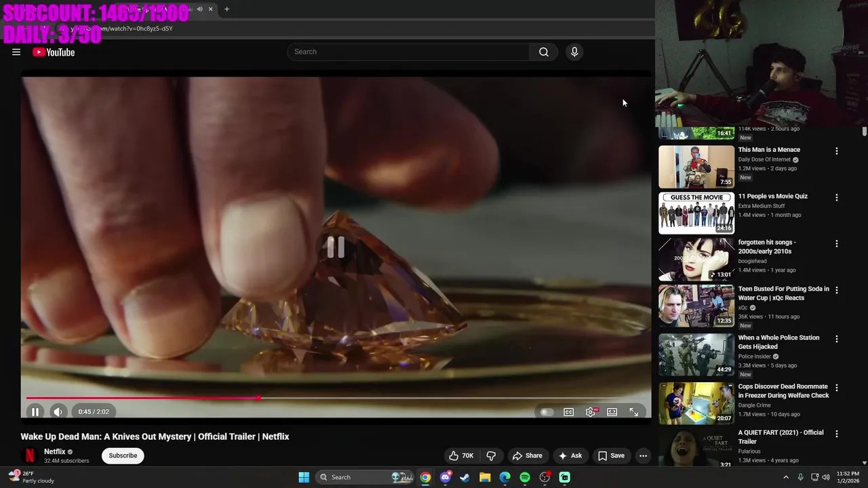Like the video with 70K likes

pos(461,455)
